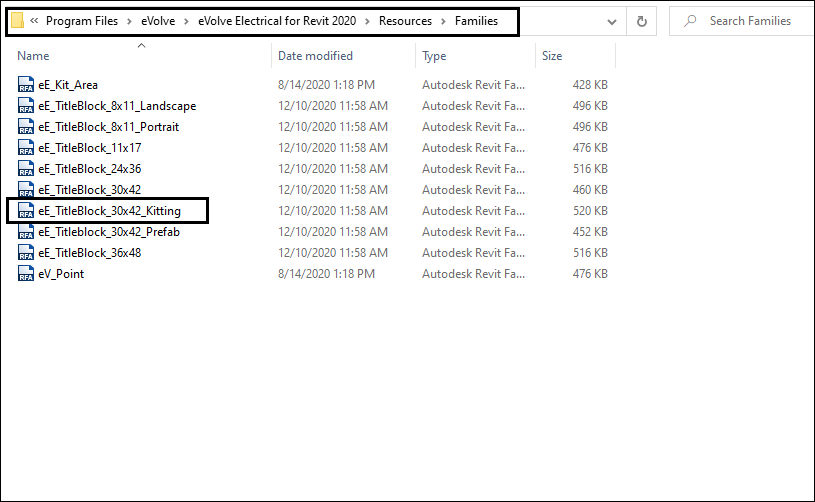This screenshot has height=502, width=815.
Task: Click the RFA icon of eE_Titleblock_30x42_Prefab
Action: (25, 231)
